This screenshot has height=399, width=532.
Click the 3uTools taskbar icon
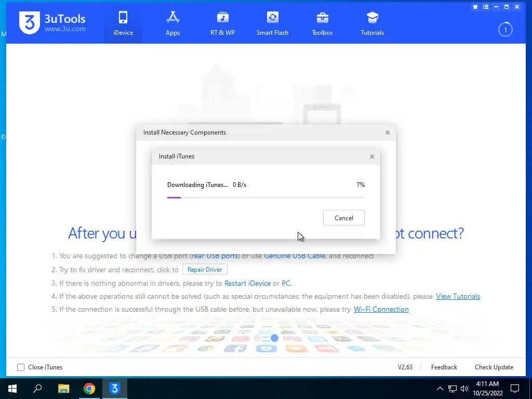[x=115, y=389]
